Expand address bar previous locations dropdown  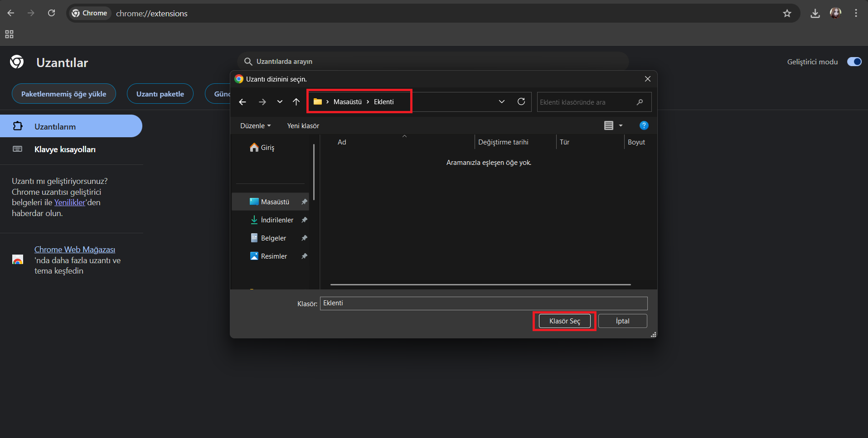click(x=501, y=101)
